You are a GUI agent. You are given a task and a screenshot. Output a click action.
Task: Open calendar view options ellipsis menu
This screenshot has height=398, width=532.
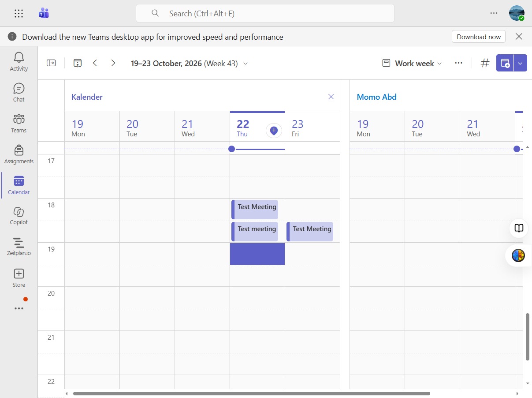(458, 63)
